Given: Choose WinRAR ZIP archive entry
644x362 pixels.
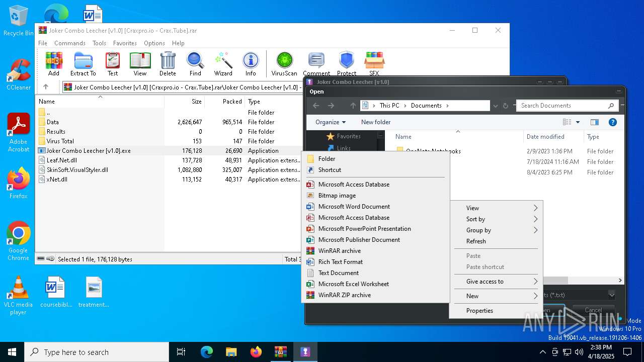Looking at the screenshot, I should tap(375, 295).
